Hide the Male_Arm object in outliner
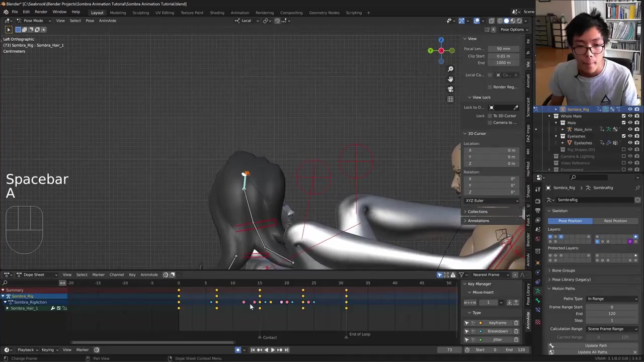Screen dimensions: 644x362 tap(630, 129)
